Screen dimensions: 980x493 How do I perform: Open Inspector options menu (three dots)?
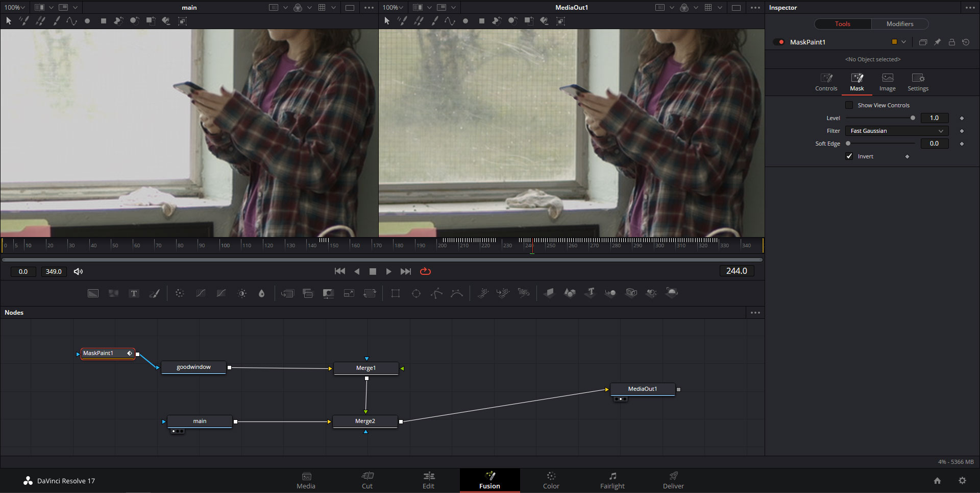click(970, 8)
